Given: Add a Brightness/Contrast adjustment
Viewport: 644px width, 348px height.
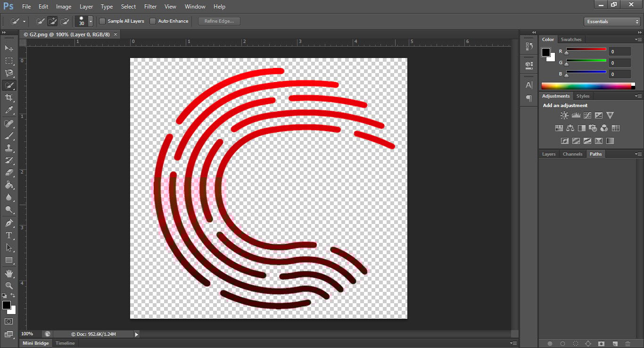Looking at the screenshot, I should (x=564, y=115).
